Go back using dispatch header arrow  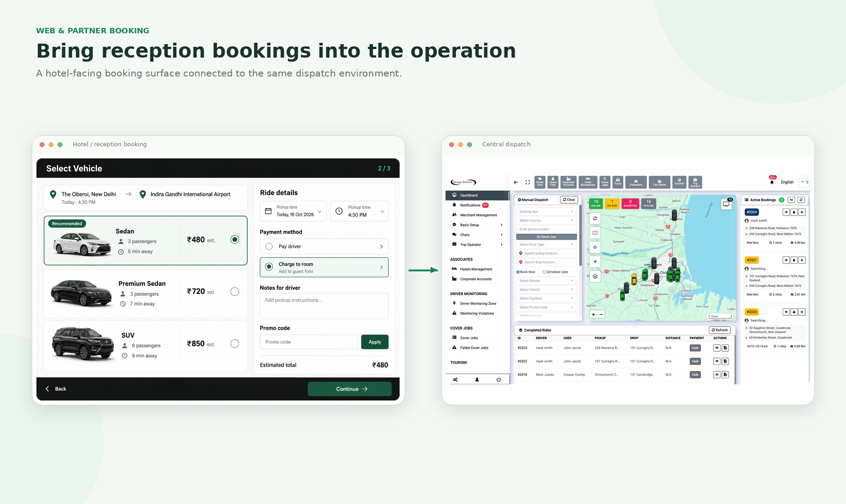516,182
